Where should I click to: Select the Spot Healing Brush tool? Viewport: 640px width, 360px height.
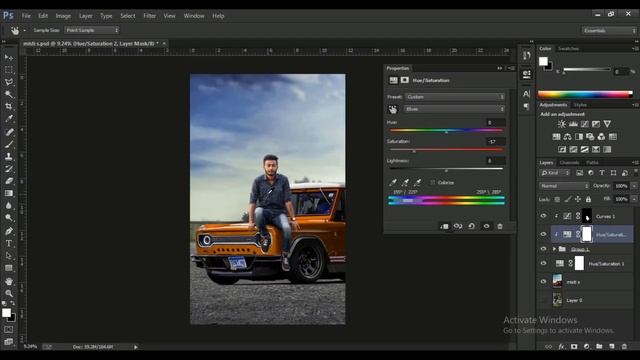(9, 132)
